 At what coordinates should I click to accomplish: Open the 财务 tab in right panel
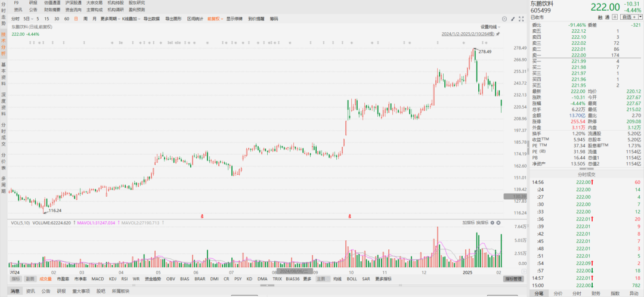click(x=596, y=293)
